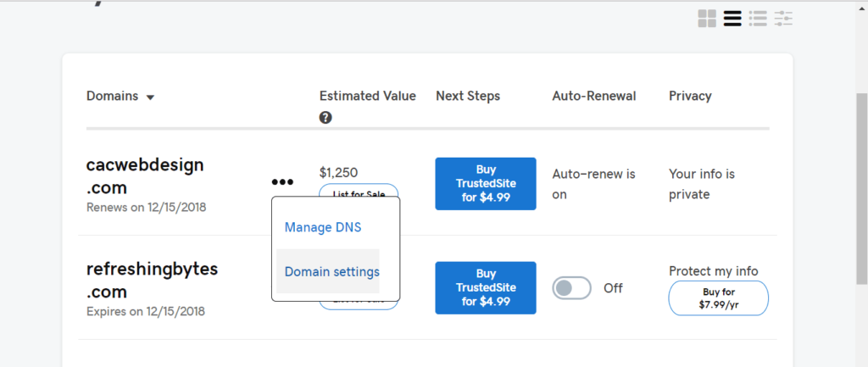
Task: Select Domain settings in the popup menu
Action: pyautogui.click(x=331, y=271)
